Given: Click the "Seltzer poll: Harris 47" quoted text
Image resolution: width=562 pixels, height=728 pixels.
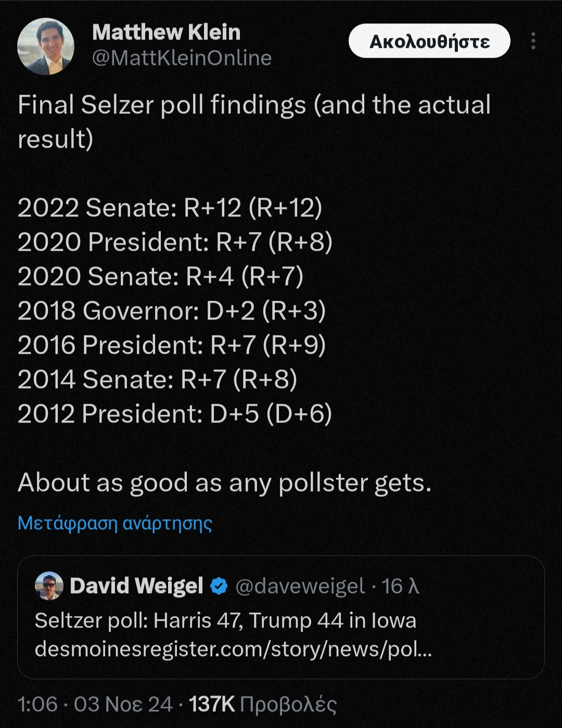Looking at the screenshot, I should point(225,621).
